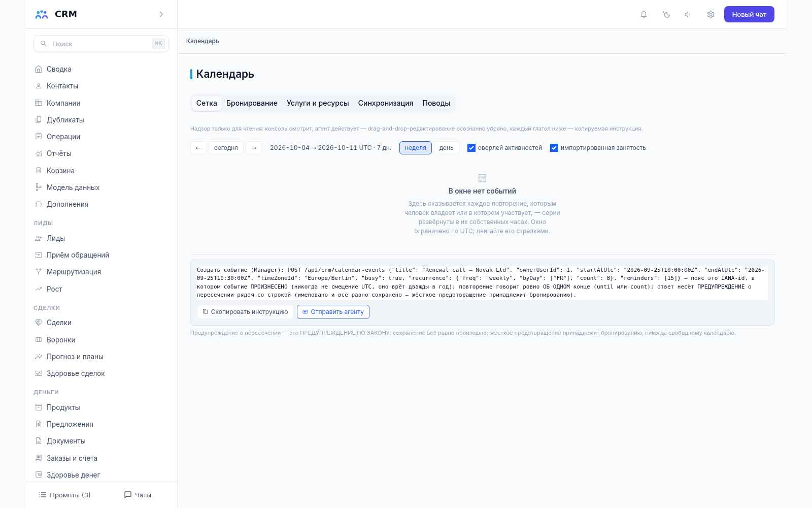Image resolution: width=812 pixels, height=508 pixels.
Task: Uncheck импортированная занятость checkbox
Action: coord(554,148)
